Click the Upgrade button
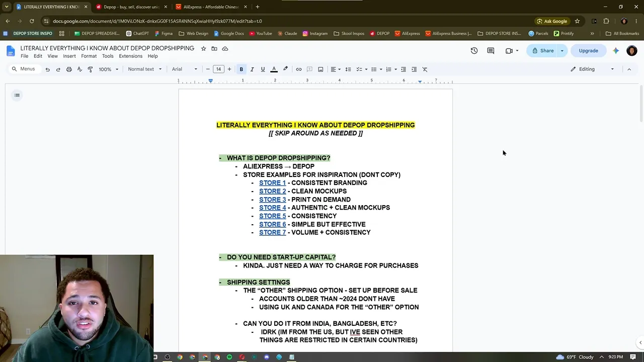Screen dimensions: 644x362 point(588,51)
